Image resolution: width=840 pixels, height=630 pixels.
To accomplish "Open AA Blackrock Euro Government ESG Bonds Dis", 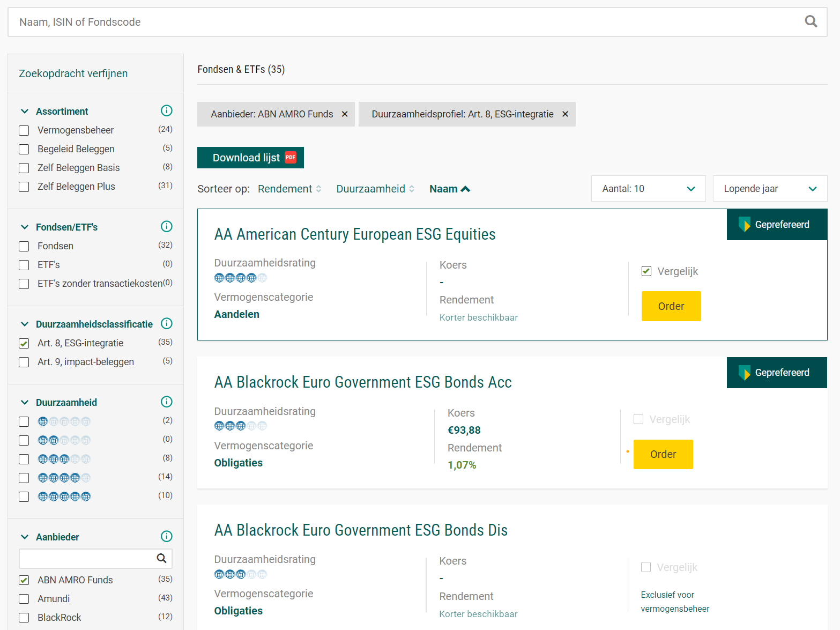I will pos(361,530).
